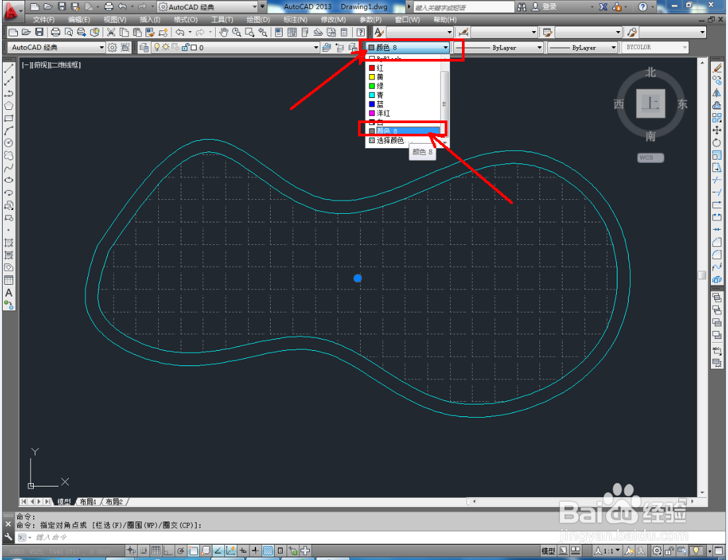Toggle Ortho Mode in the status bar
The height and width of the screenshot is (560, 728).
tap(168, 551)
